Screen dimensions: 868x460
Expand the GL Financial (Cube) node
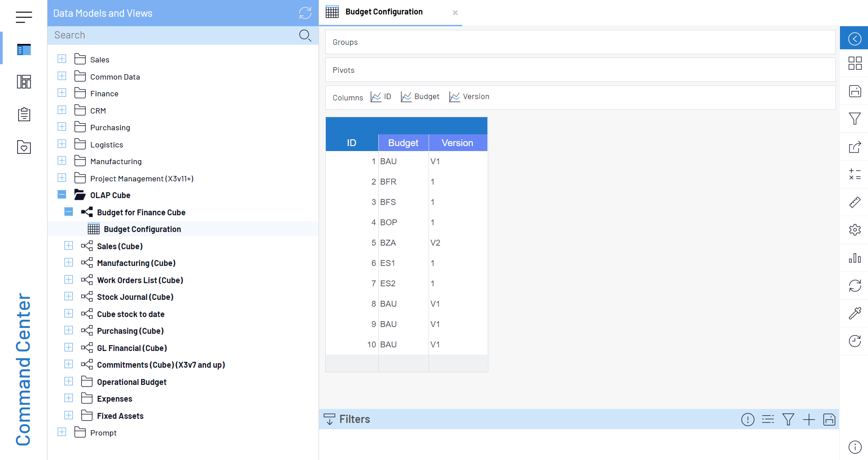click(x=69, y=347)
